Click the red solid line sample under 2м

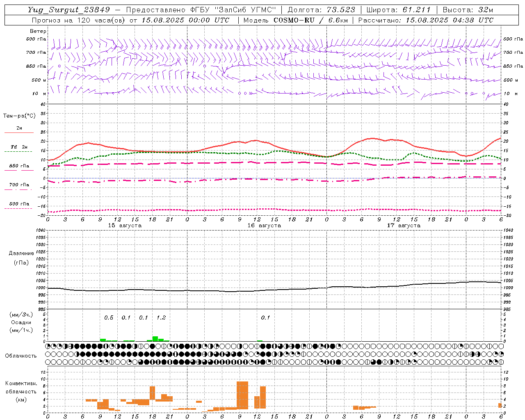tap(19, 132)
